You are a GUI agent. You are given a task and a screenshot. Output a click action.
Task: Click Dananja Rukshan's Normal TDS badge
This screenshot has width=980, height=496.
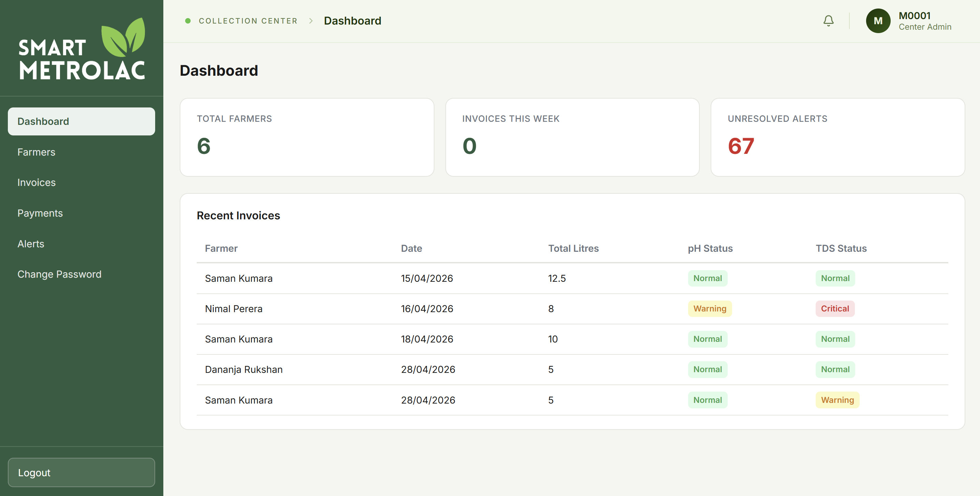click(835, 370)
